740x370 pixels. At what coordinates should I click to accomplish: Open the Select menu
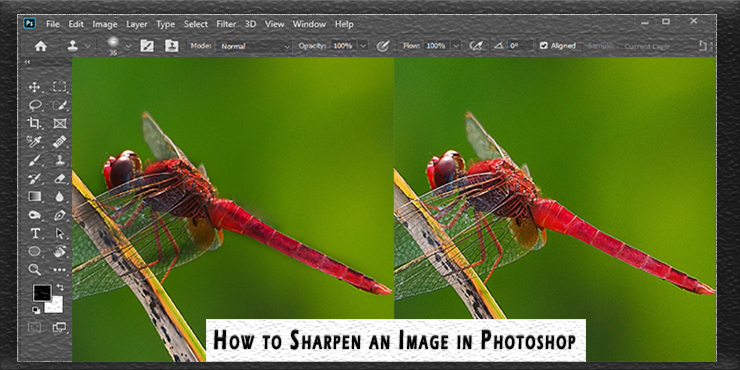click(196, 24)
